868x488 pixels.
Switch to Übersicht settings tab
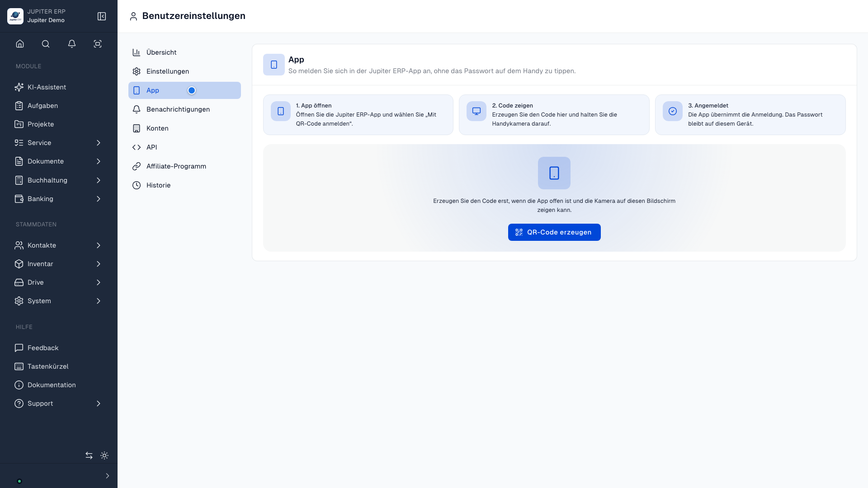184,52
